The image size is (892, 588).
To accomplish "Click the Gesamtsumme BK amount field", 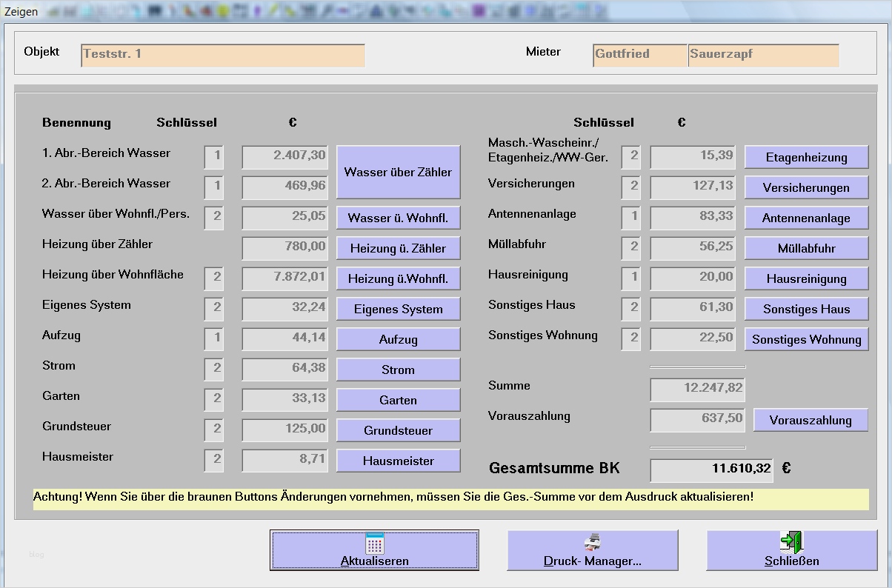I will click(x=711, y=469).
